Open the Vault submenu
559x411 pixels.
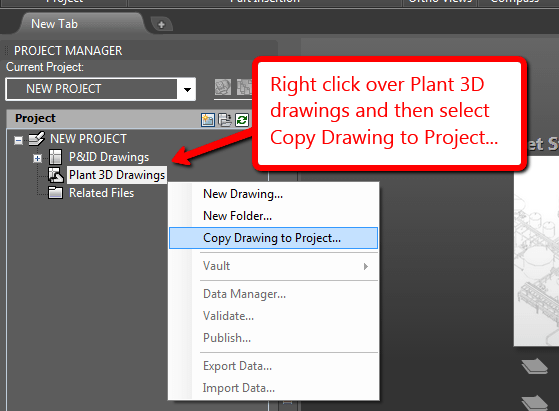(x=273, y=266)
